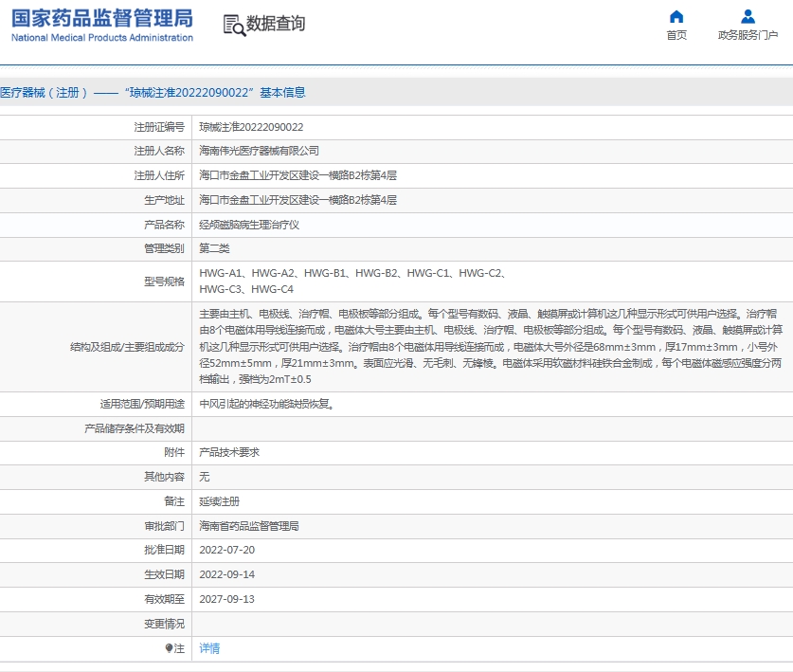
Task: Click the data query magnifier icon
Action: 234,26
